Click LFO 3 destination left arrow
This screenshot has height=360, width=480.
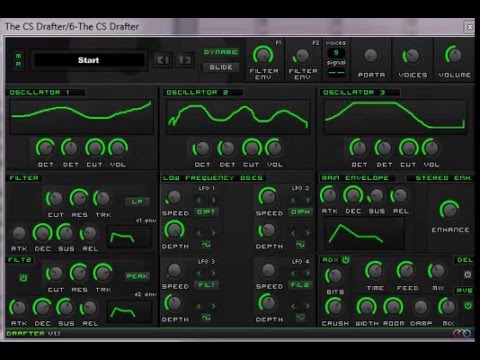pyautogui.click(x=199, y=273)
